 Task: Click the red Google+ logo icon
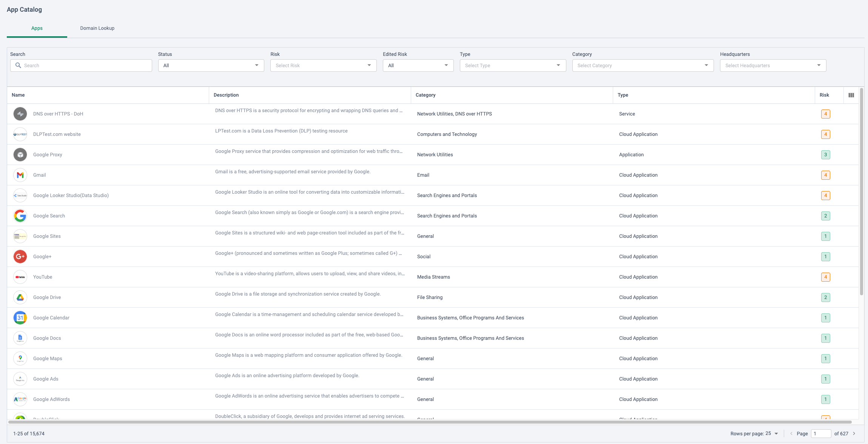pyautogui.click(x=20, y=257)
